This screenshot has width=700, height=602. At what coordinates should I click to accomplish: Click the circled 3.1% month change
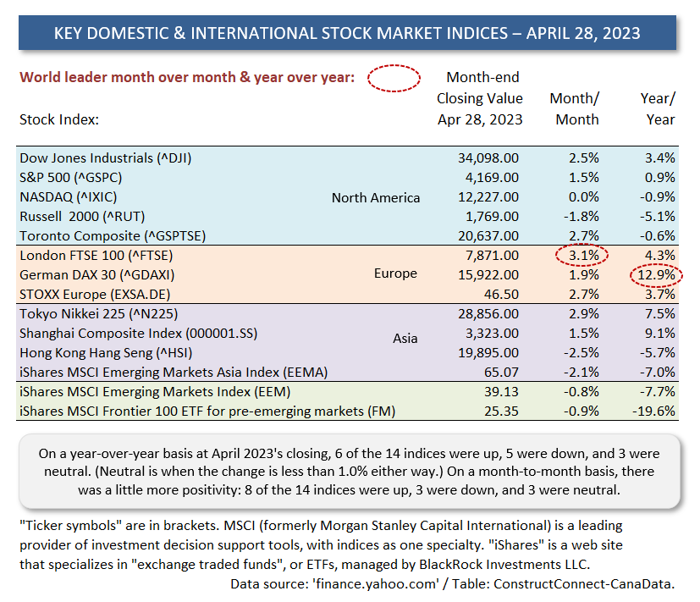click(x=582, y=256)
